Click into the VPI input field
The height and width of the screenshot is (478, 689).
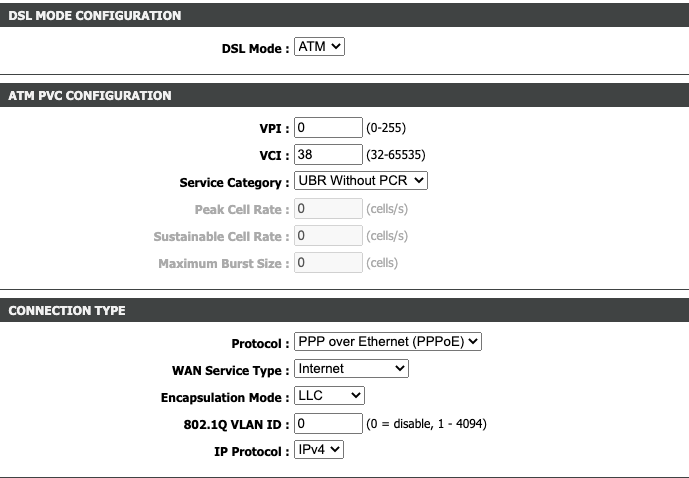(328, 127)
